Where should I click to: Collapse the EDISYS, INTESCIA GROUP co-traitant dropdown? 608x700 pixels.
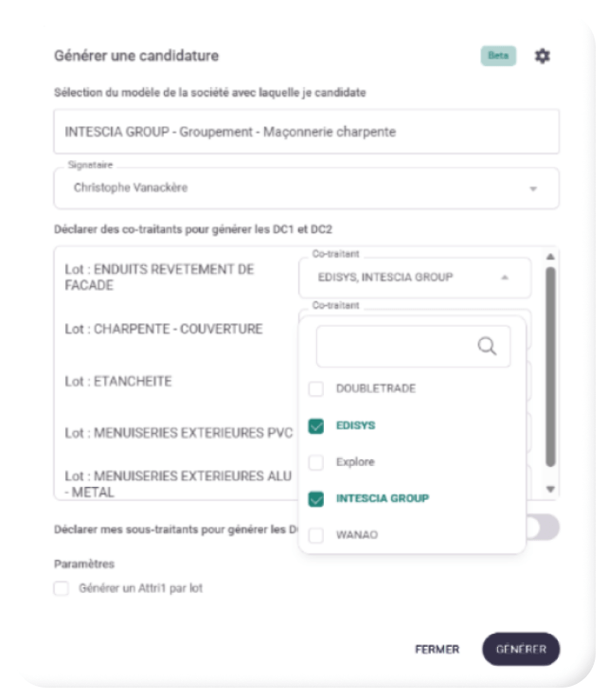coord(505,278)
